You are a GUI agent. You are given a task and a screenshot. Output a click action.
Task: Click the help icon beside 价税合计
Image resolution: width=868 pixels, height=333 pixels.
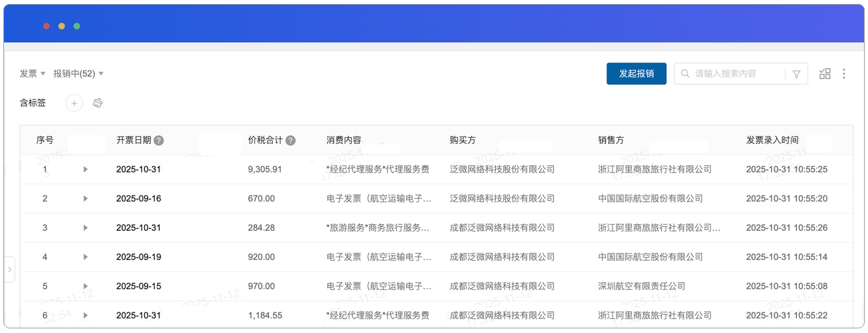pos(291,141)
